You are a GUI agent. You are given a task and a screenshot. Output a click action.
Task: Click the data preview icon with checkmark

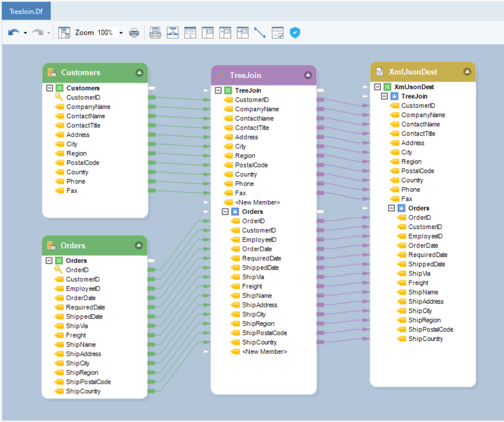point(278,33)
